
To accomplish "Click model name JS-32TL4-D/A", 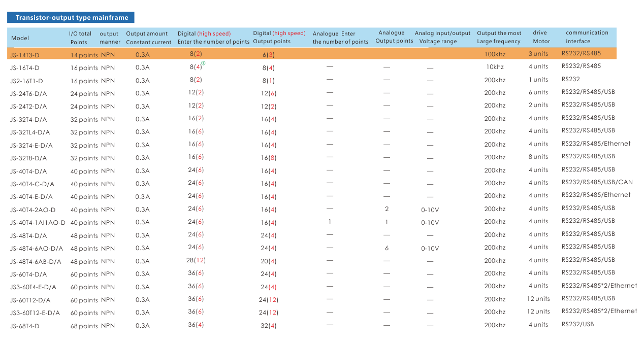I will (30, 132).
